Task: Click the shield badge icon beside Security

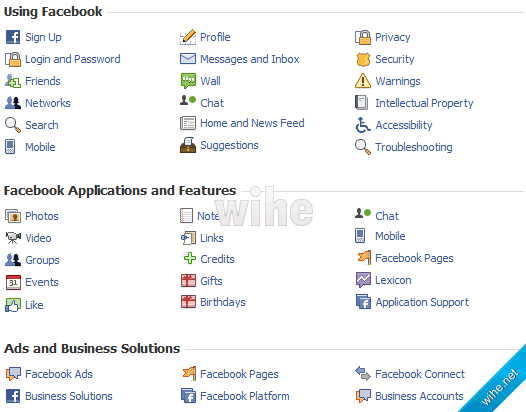Action: point(363,59)
